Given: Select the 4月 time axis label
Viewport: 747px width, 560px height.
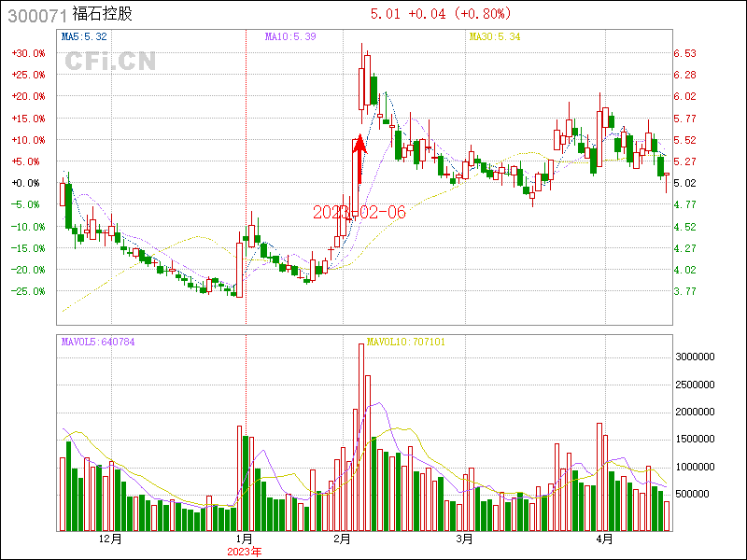Looking at the screenshot, I should (x=605, y=539).
